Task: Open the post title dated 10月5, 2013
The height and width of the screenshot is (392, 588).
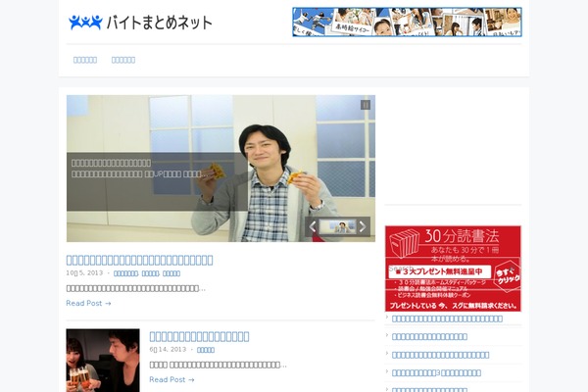Action: 139,260
